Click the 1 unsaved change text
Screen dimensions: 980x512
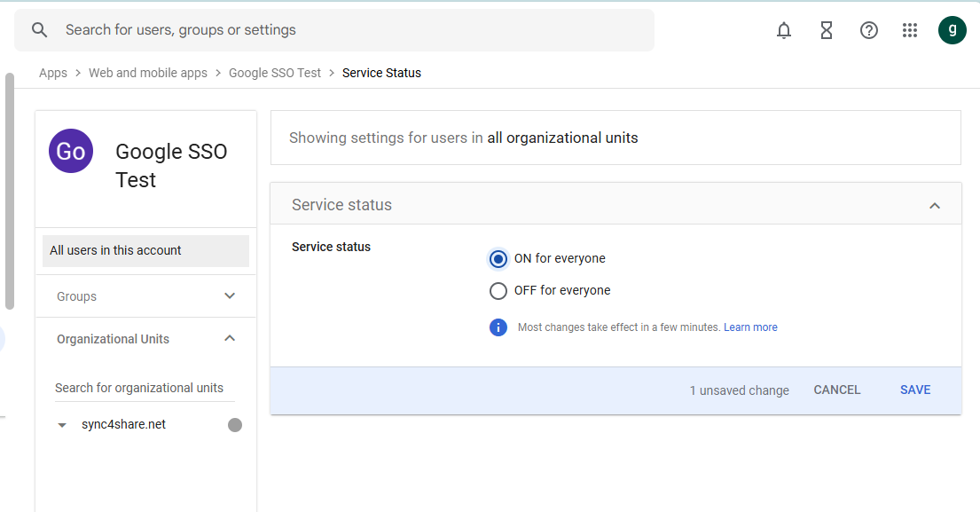[x=740, y=390]
